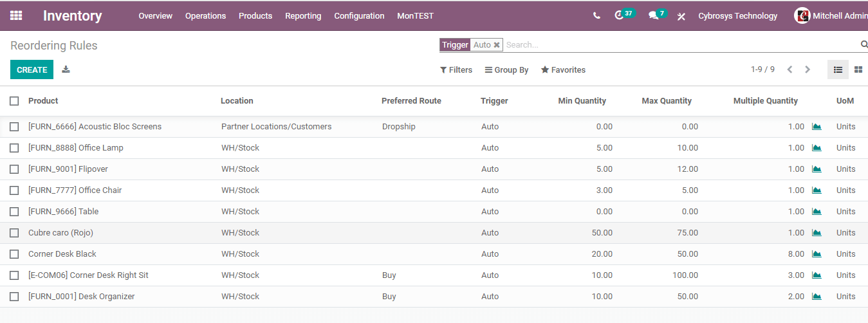Expand the Filters dropdown
This screenshot has height=323, width=868.
coord(456,69)
